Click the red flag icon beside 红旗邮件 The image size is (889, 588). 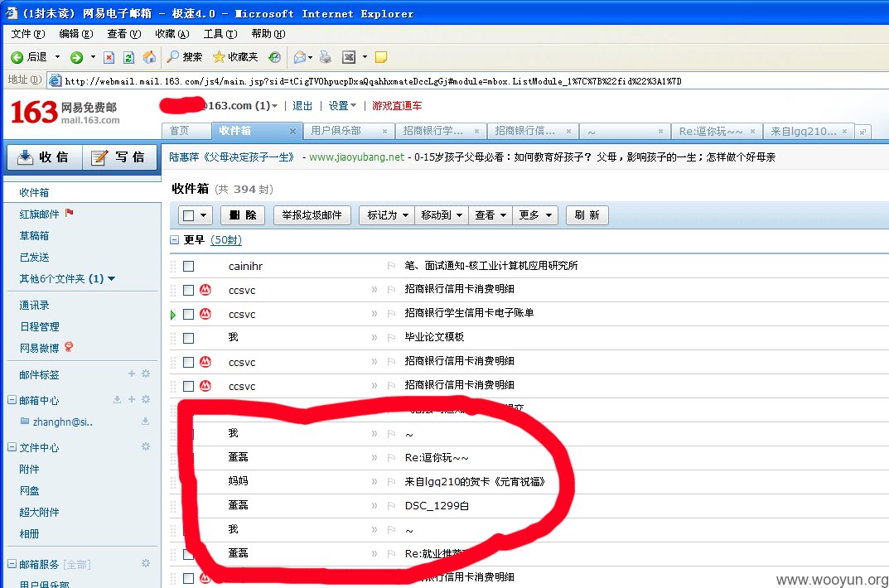click(x=69, y=213)
